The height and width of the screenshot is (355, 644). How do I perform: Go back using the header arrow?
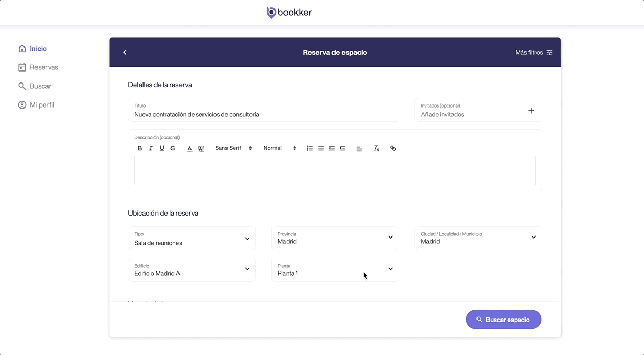click(125, 52)
